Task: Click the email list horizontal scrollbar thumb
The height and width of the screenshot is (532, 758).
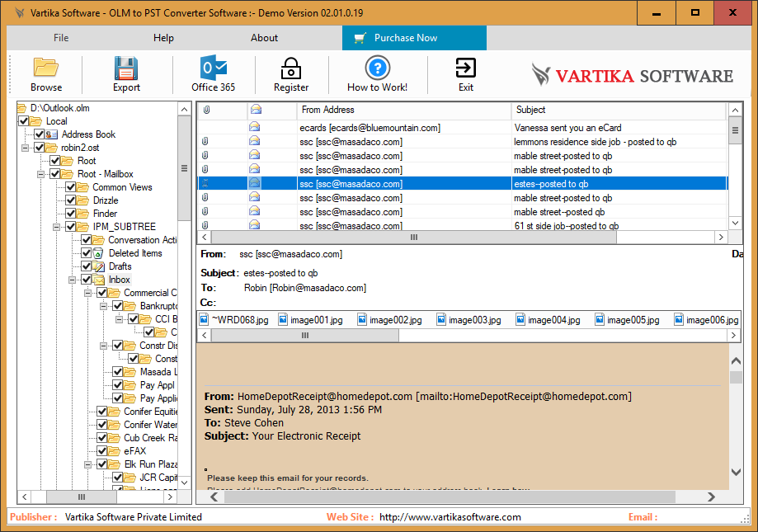Action: click(414, 238)
